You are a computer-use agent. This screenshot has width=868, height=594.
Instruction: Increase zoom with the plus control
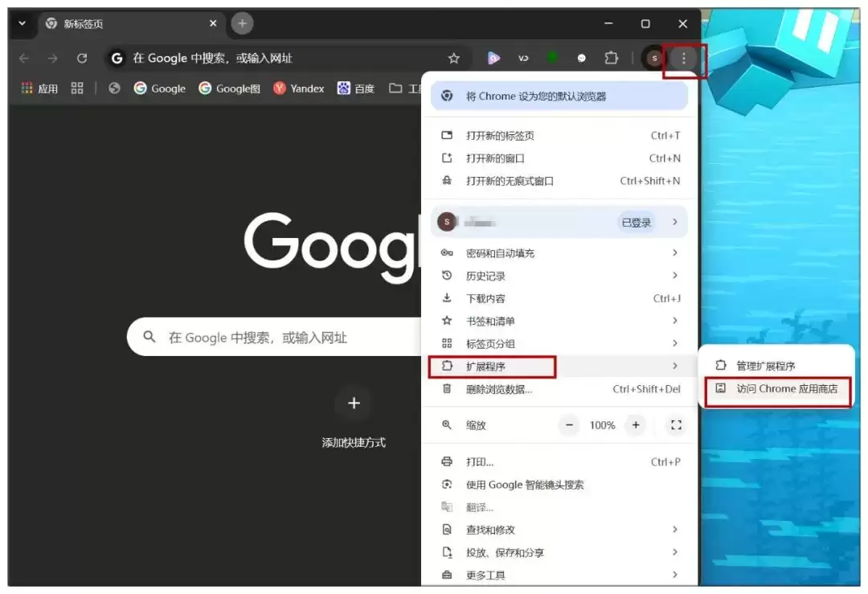coord(635,425)
